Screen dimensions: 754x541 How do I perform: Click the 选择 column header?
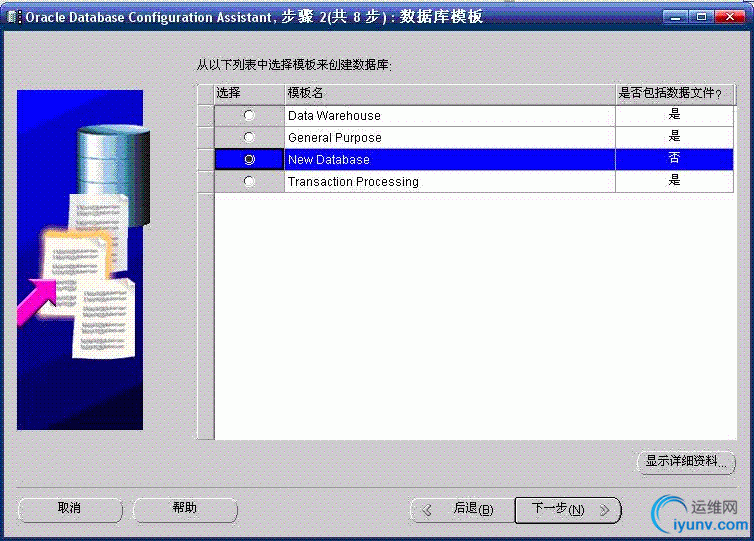pyautogui.click(x=249, y=94)
